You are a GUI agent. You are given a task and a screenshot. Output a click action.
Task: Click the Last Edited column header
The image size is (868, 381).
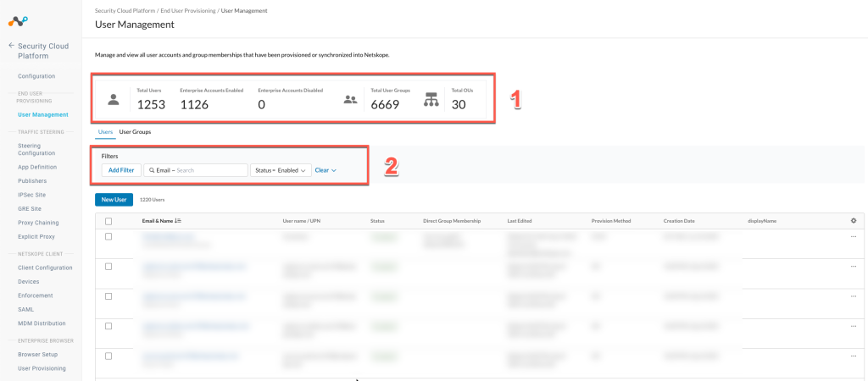520,221
